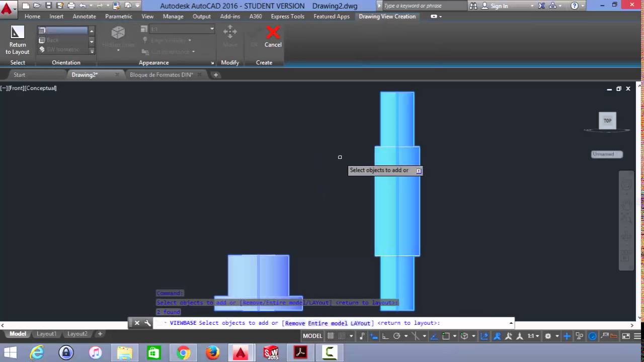Click the Save icon in Quick Access
This screenshot has height=362, width=644.
coord(48,6)
